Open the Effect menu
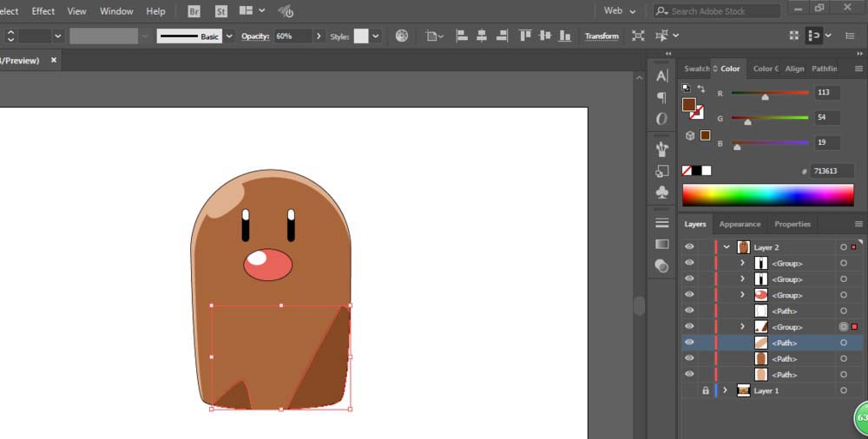The width and height of the screenshot is (868, 439). 43,11
